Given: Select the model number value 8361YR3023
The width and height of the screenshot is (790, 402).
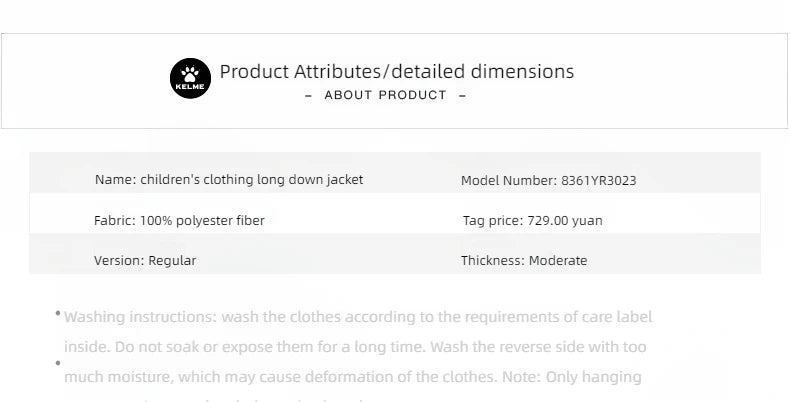Looking at the screenshot, I should [x=599, y=181].
